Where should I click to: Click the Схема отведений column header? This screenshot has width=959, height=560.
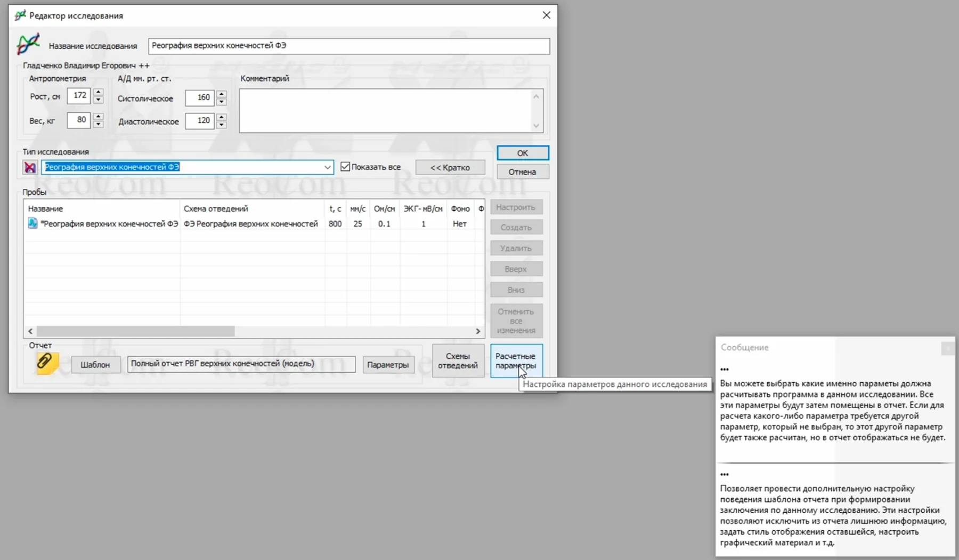(x=253, y=209)
